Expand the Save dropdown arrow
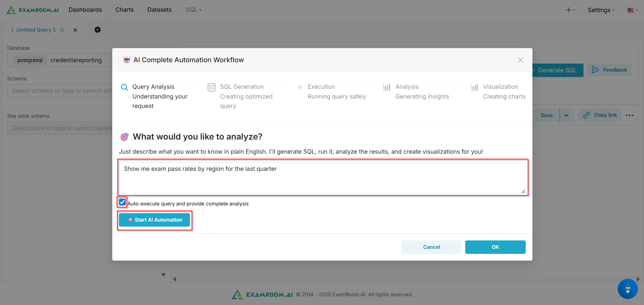 (x=566, y=115)
